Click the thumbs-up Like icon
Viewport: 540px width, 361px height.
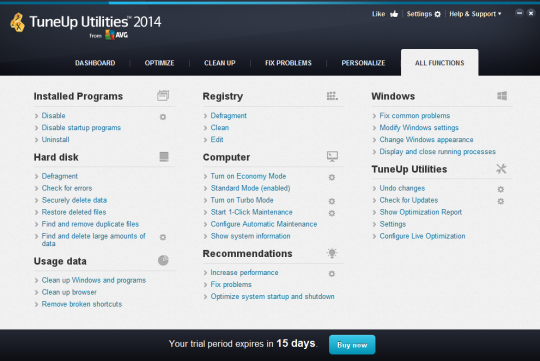click(x=394, y=14)
